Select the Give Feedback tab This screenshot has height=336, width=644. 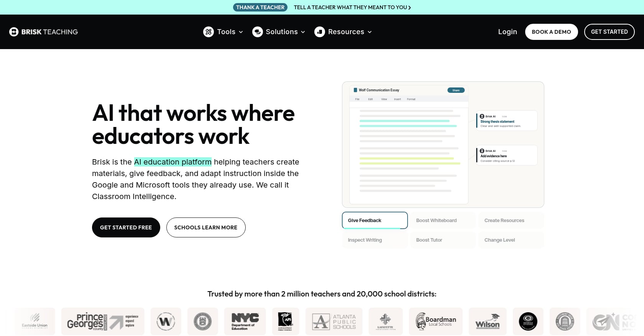point(375,220)
